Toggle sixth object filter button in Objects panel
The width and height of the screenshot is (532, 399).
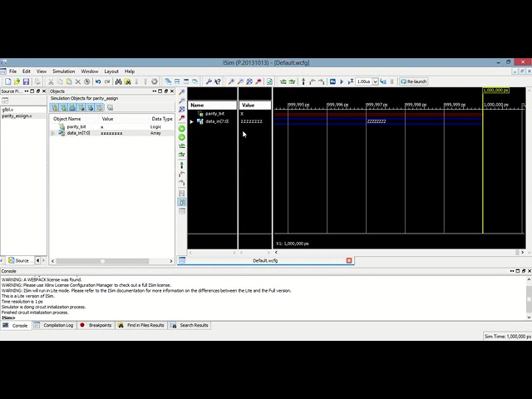pyautogui.click(x=100, y=108)
